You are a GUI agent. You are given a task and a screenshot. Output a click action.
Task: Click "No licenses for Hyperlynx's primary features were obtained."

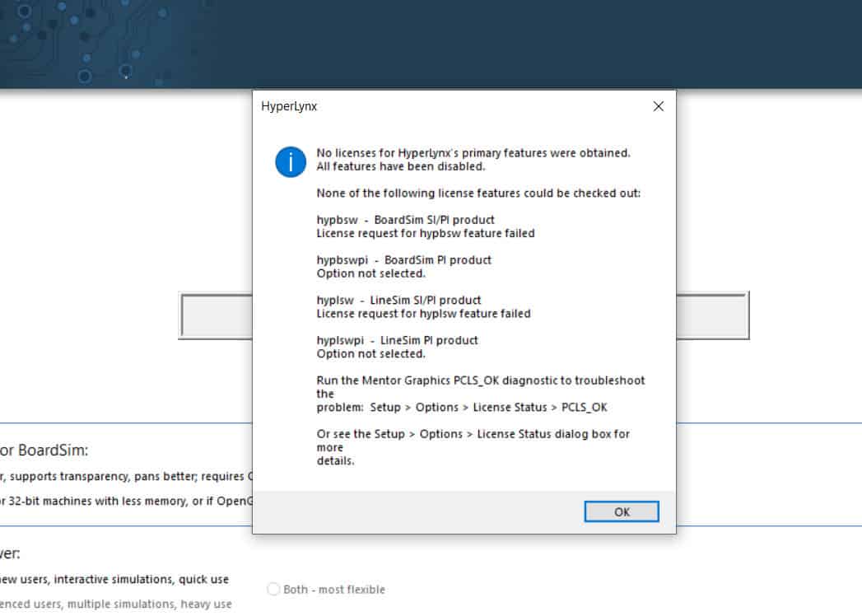point(473,153)
